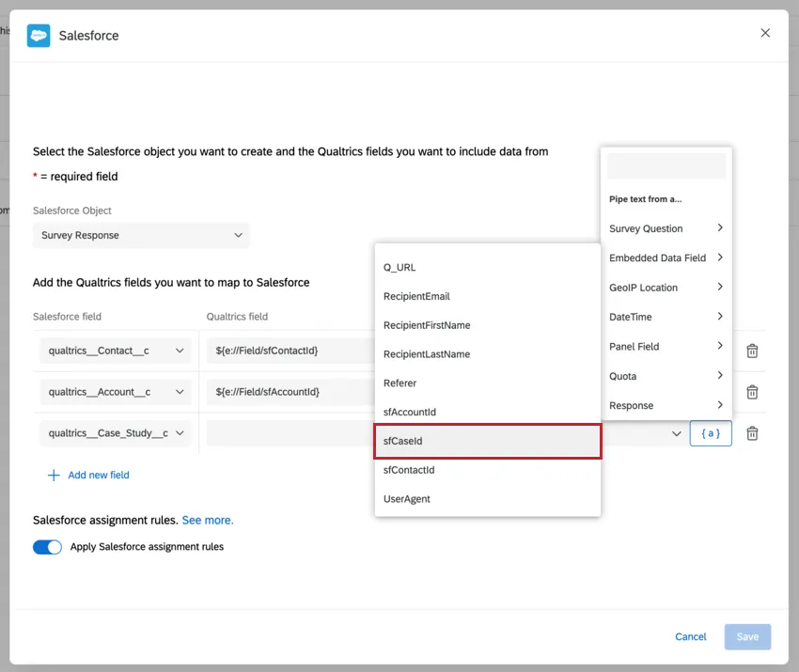Screen dimensions: 799x672
Task: Click the Salesforce logo in the header
Action: click(38, 35)
